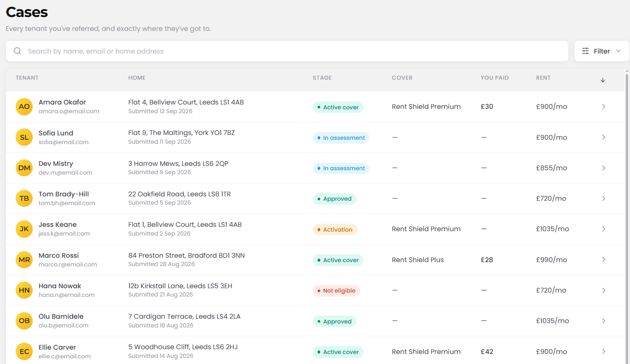Screen dimensions: 630x364
Task: Click the £855/mo rent value
Action: (x=552, y=168)
